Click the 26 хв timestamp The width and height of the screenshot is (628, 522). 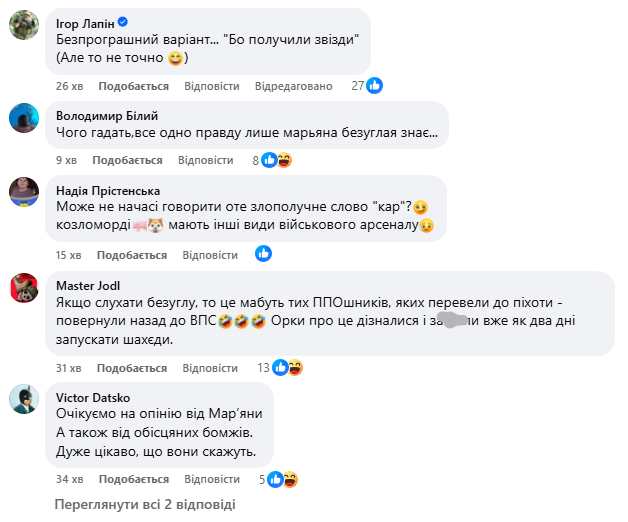click(x=69, y=86)
